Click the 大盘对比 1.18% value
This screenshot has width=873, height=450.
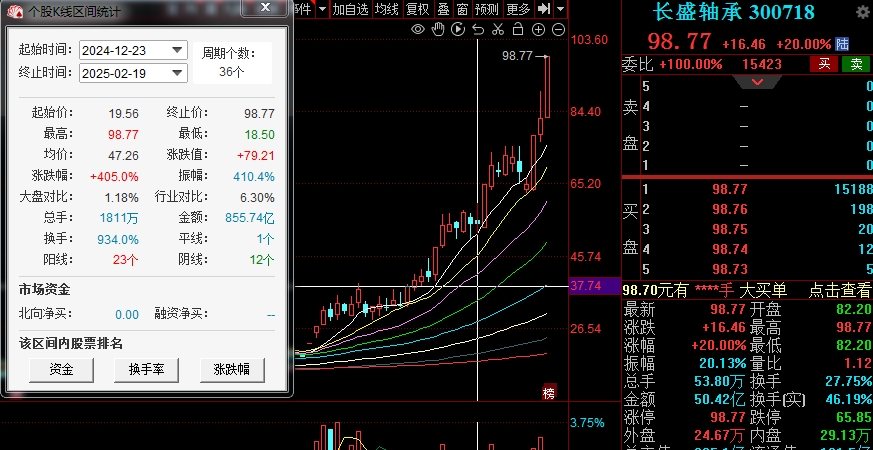click(121, 198)
